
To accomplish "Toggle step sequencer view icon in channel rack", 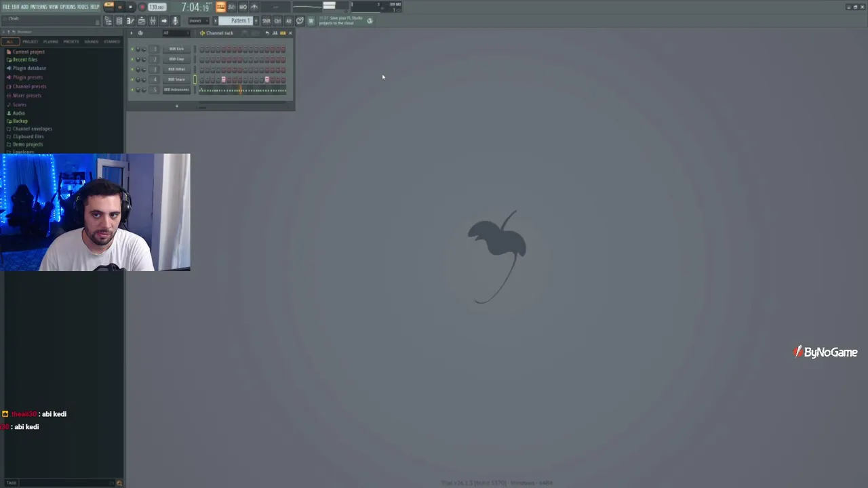I will pos(282,33).
